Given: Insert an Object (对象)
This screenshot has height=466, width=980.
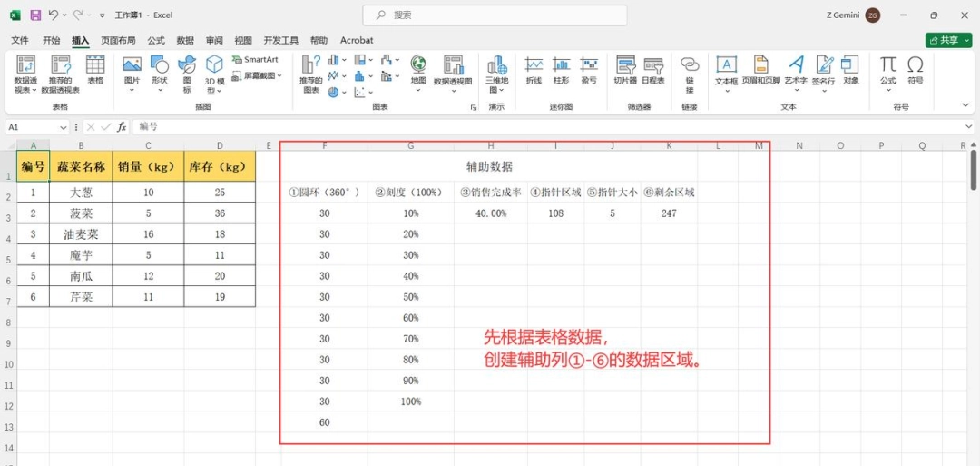Looking at the screenshot, I should [x=850, y=70].
